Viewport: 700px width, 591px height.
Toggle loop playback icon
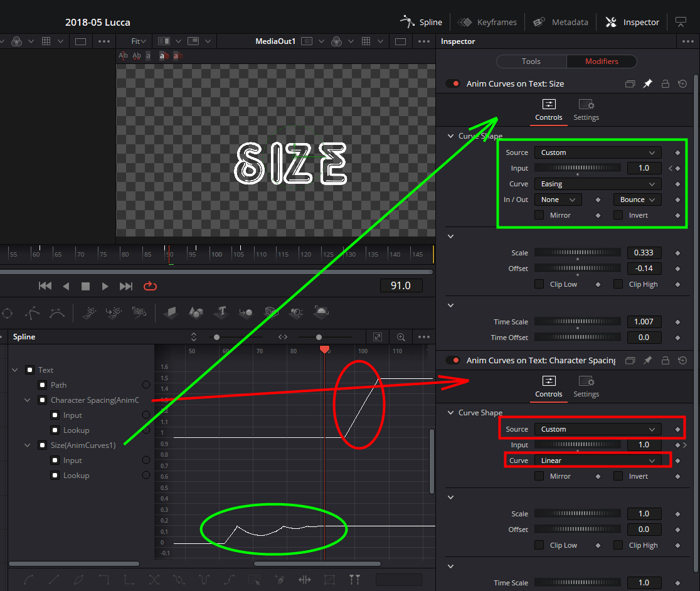(x=150, y=286)
